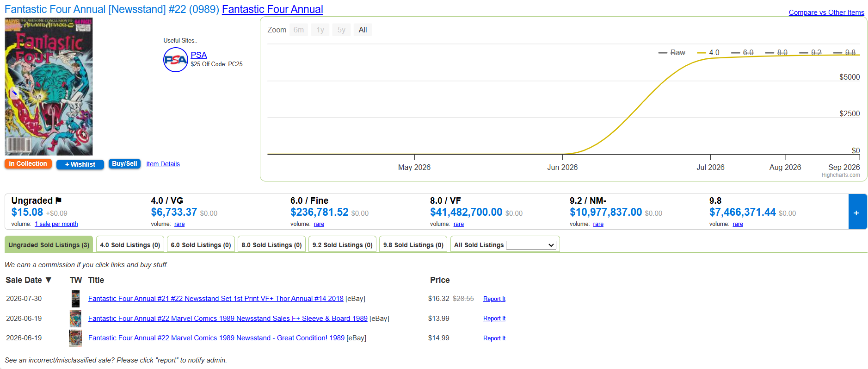The height and width of the screenshot is (369, 868).
Task: Click the $25 Off Code: PC25 text
Action: click(216, 64)
